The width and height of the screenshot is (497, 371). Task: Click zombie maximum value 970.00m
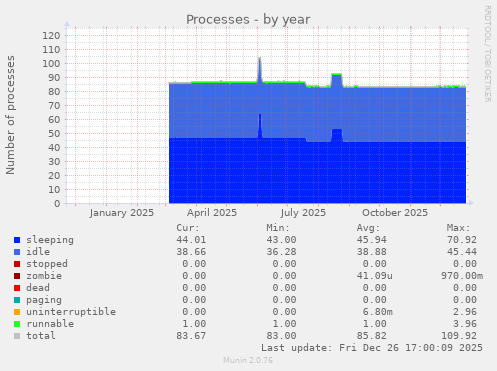pos(462,276)
